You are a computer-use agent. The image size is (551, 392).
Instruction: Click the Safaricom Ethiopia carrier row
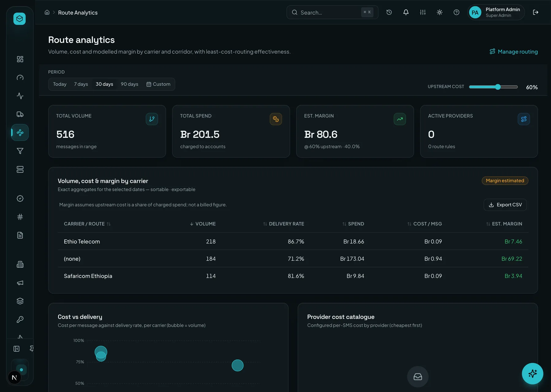pyautogui.click(x=293, y=276)
